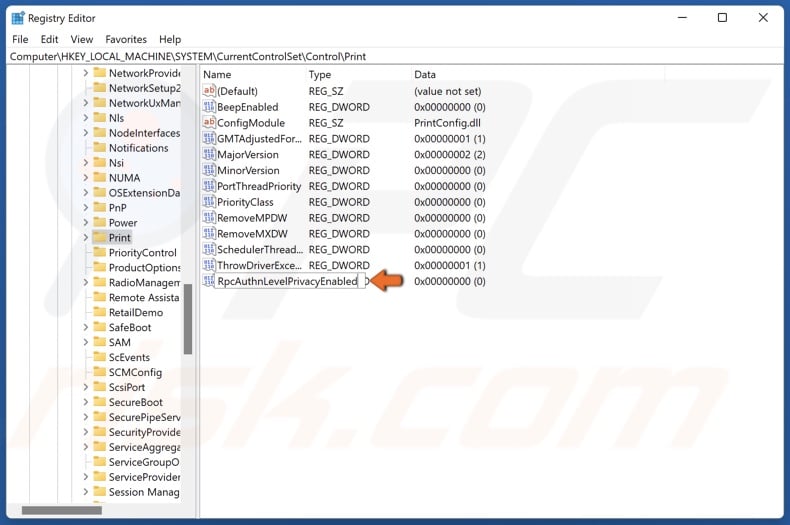Image resolution: width=790 pixels, height=525 pixels.
Task: Maximize the Registry Editor window
Action: pos(722,18)
